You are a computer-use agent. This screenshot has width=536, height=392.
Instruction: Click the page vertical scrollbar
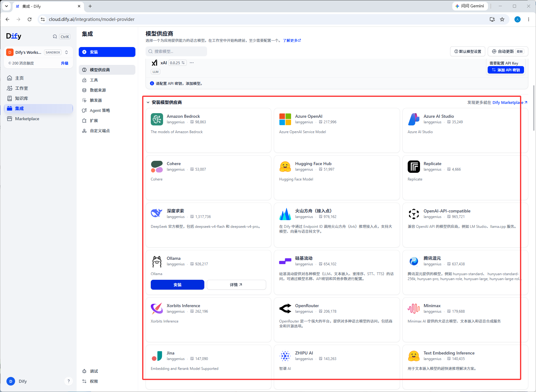click(x=534, y=108)
